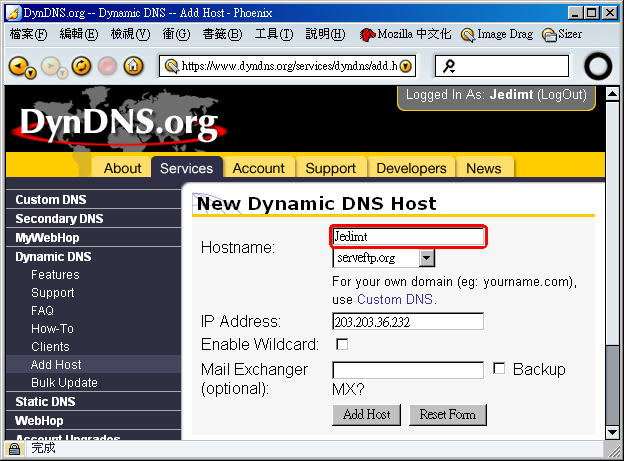The height and width of the screenshot is (461, 624).
Task: Open the URL history dropdown in the address bar
Action: click(x=406, y=66)
